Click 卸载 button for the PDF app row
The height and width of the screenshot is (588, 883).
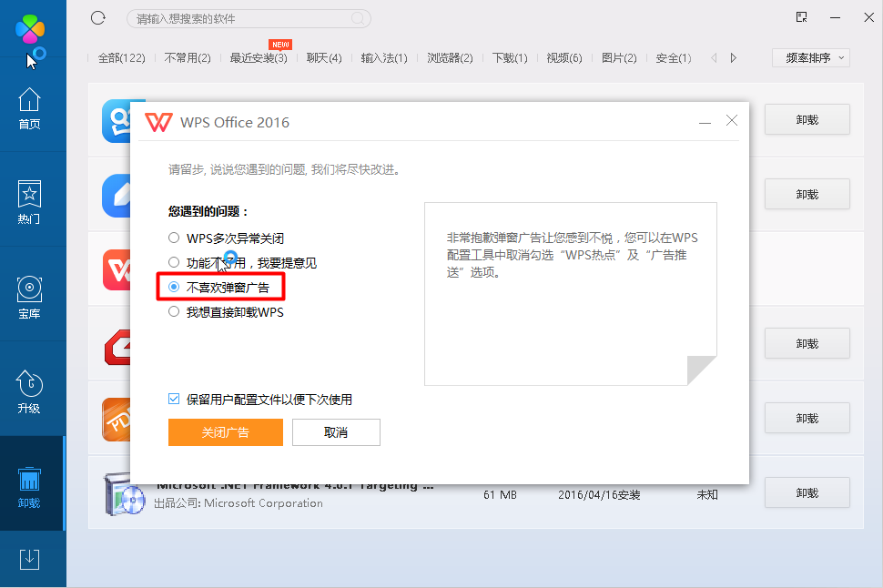(807, 418)
